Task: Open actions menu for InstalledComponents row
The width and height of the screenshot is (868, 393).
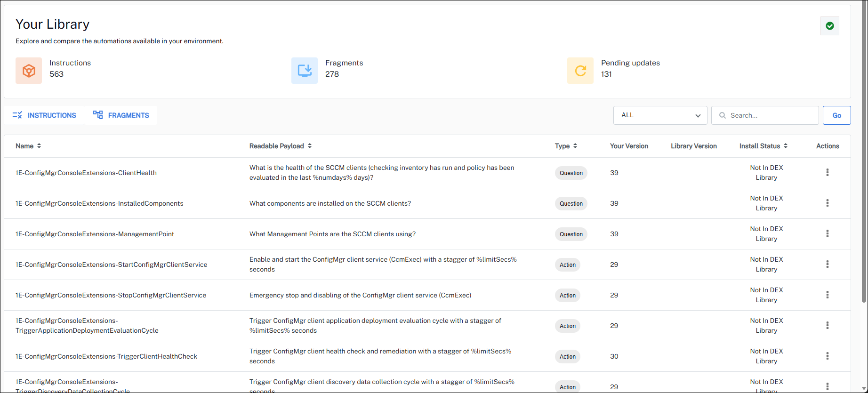Action: (x=827, y=203)
